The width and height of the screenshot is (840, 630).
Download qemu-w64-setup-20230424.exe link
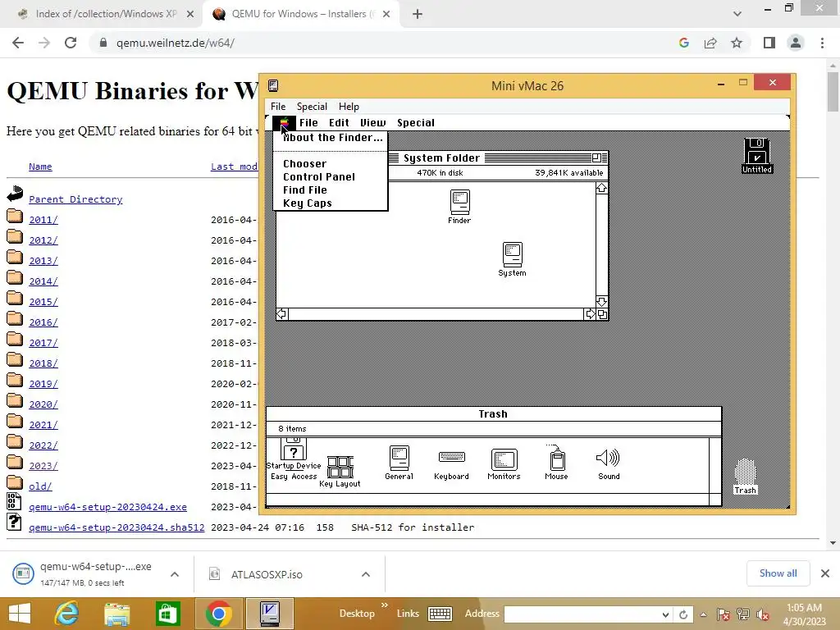click(x=107, y=507)
